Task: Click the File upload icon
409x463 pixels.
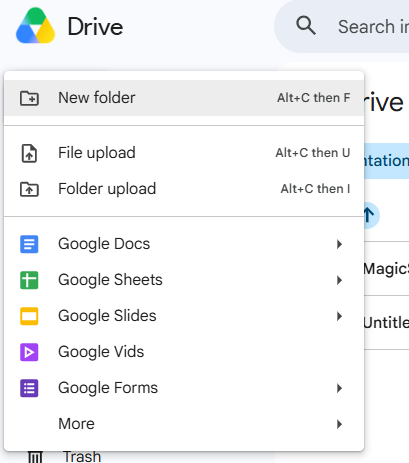Action: click(29, 153)
